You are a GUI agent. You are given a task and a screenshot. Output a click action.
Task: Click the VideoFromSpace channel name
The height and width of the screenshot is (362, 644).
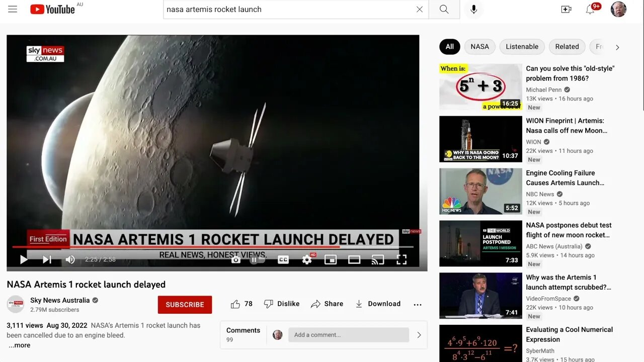[548, 299]
